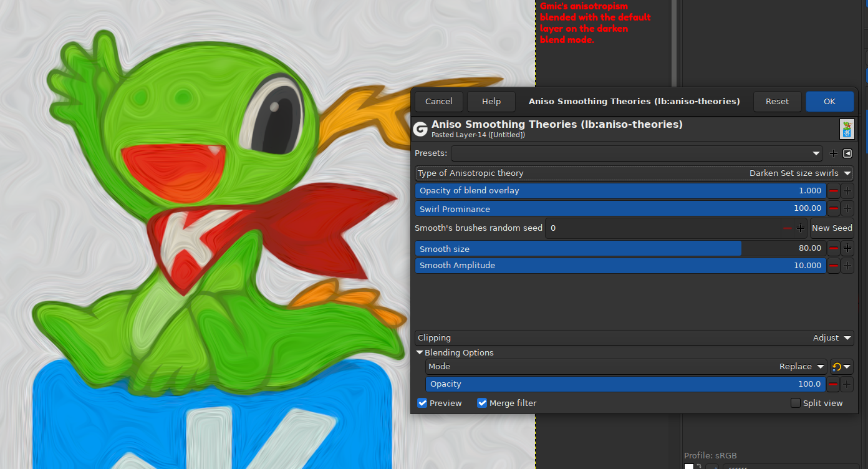Click the Smooth Amplitude slider
The image size is (868, 469).
621,266
